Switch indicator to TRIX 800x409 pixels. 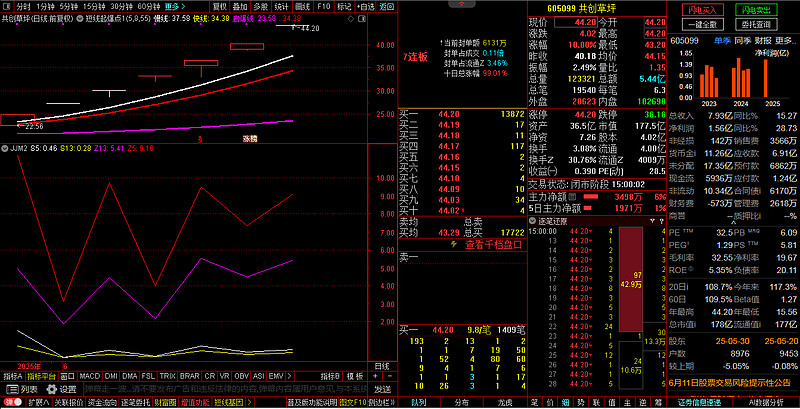point(167,376)
